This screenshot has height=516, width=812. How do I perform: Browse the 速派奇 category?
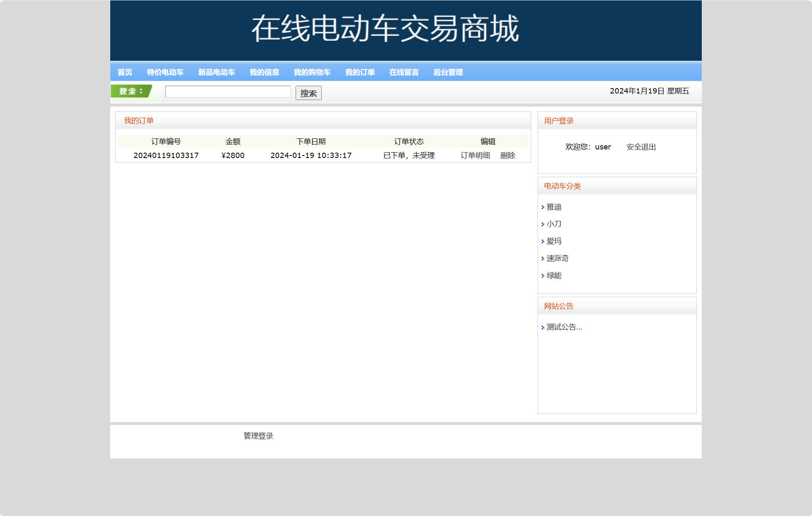point(557,258)
